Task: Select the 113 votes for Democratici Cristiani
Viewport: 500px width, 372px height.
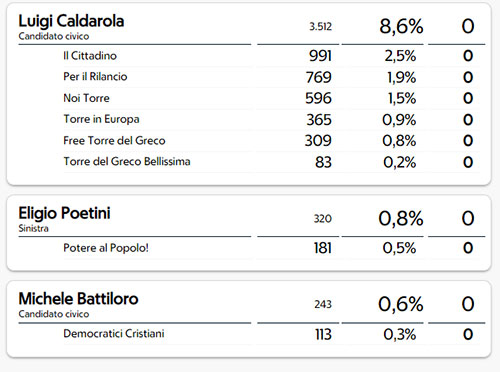Action: pyautogui.click(x=323, y=334)
